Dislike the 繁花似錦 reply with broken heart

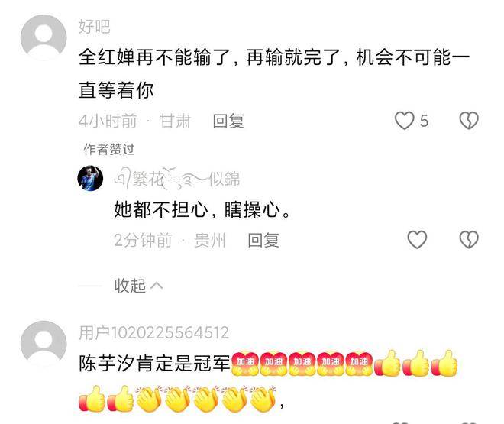tap(469, 239)
